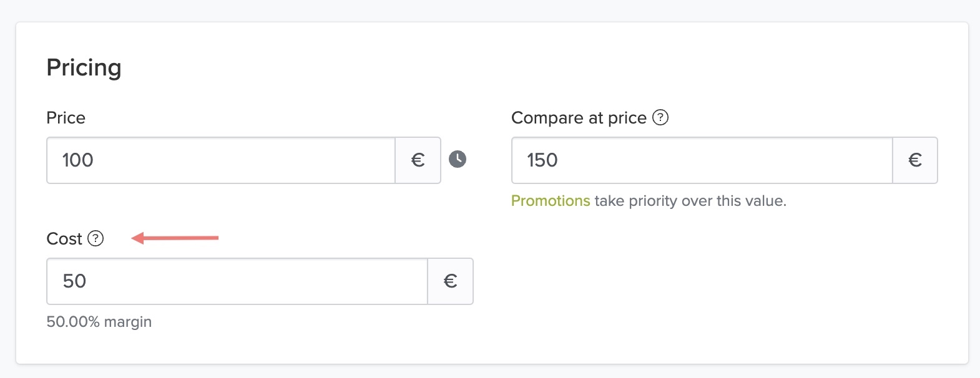Click the euro symbol on Compare at price field
The image size is (980, 378).
pyautogui.click(x=915, y=160)
